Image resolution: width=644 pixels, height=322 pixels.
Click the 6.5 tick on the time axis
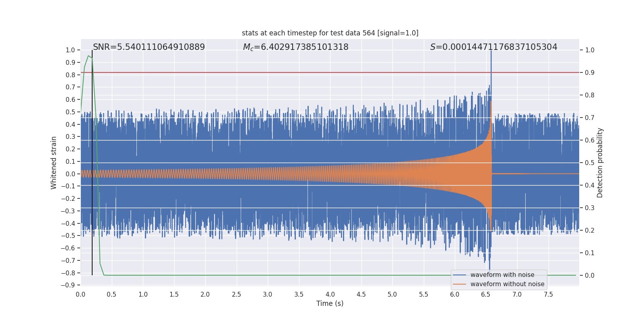[486, 295]
